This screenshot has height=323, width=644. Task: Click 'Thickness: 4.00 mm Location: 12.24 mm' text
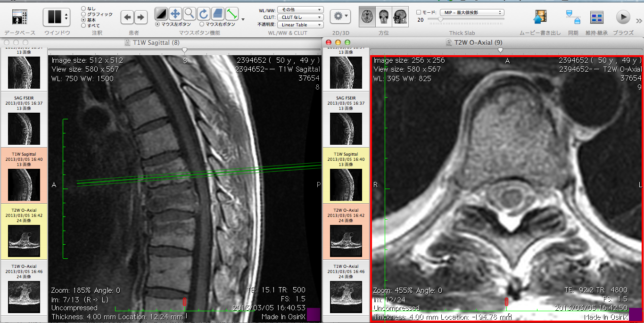coord(117,317)
